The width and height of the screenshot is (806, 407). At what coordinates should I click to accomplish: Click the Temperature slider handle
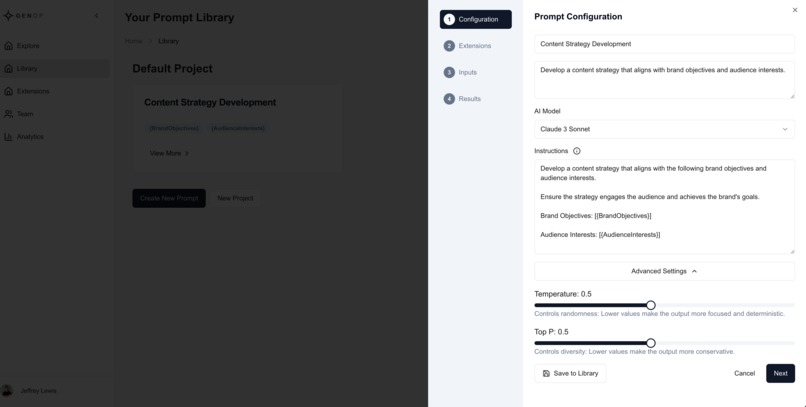(x=651, y=305)
